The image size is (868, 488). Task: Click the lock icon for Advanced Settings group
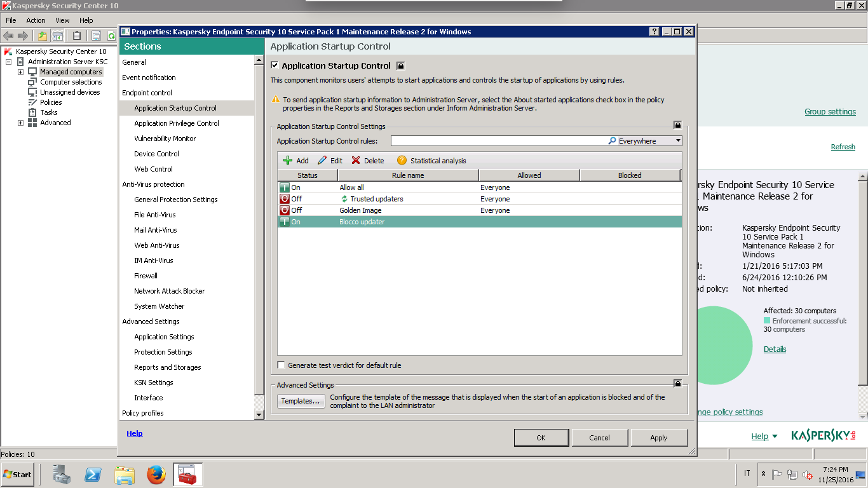[x=678, y=383]
